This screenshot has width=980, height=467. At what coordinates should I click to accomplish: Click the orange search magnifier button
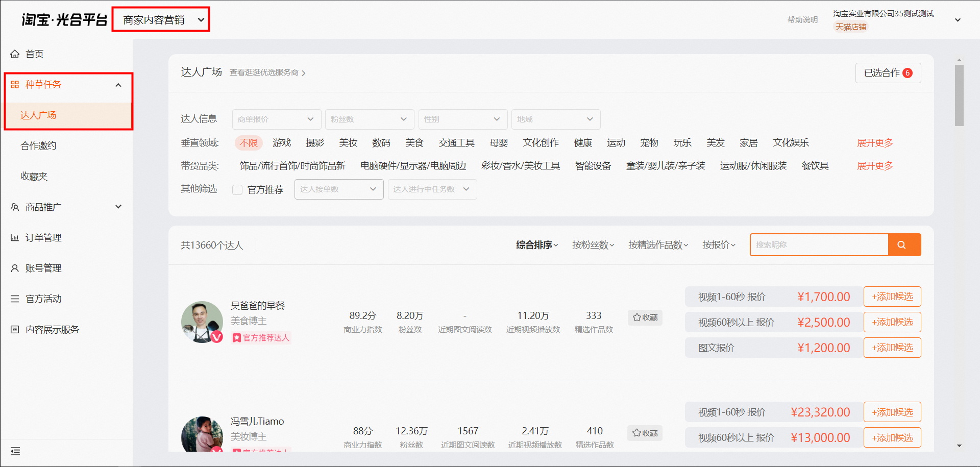[x=904, y=245]
